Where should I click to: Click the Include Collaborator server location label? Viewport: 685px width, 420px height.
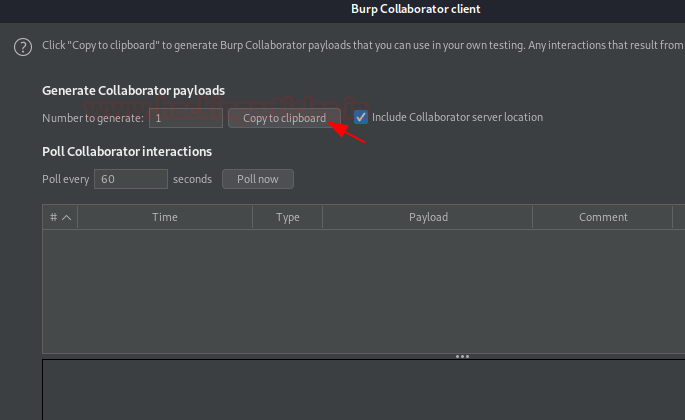pyautogui.click(x=457, y=117)
